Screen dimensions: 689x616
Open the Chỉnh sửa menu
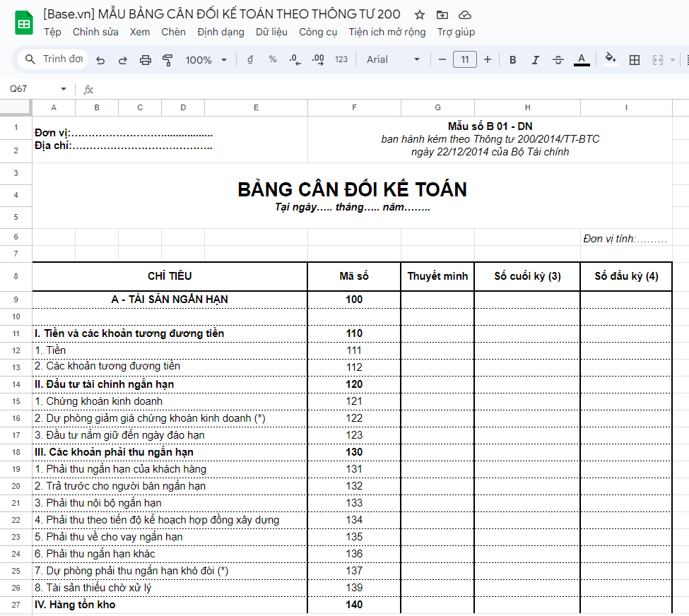(x=95, y=32)
